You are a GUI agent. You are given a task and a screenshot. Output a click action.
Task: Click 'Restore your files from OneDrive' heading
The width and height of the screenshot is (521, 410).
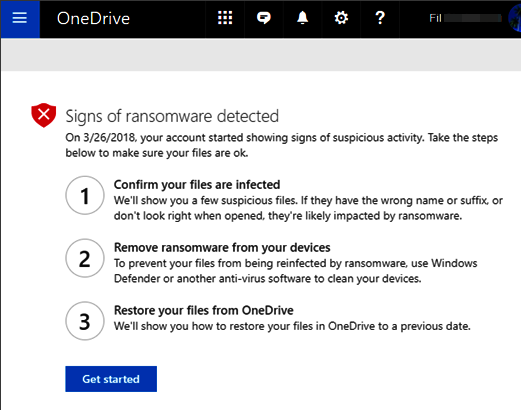coord(204,310)
